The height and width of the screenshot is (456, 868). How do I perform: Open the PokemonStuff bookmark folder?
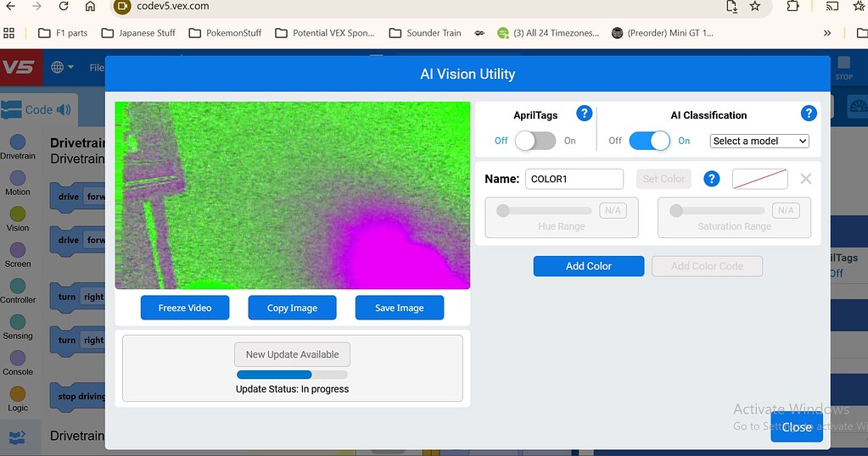click(225, 33)
